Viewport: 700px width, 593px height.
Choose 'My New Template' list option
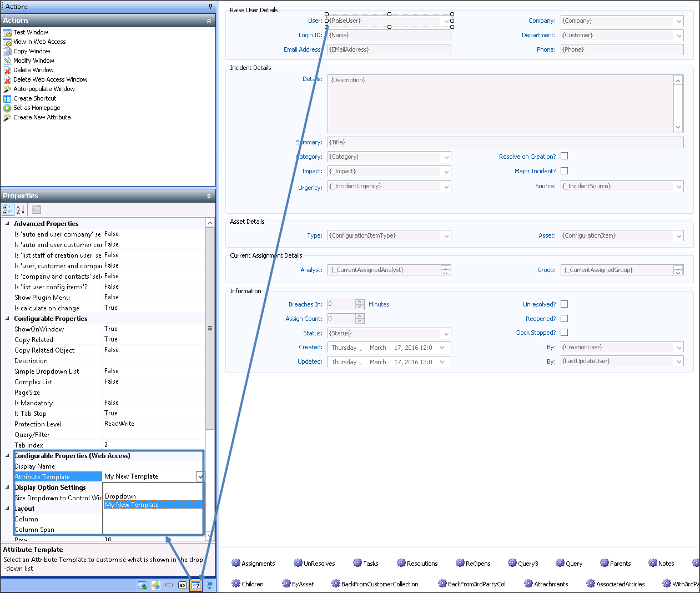(132, 505)
